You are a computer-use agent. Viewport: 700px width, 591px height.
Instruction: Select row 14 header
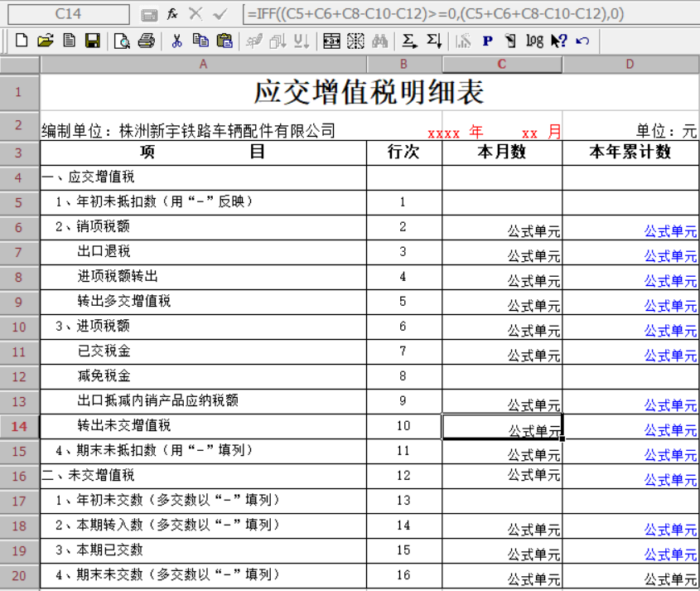19,427
